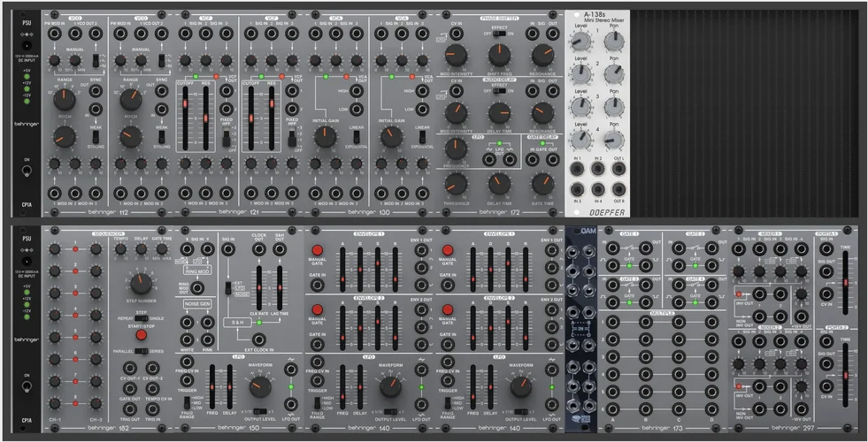Click the LAG TIME slider on the 150
The width and height of the screenshot is (868, 442).
(x=280, y=287)
